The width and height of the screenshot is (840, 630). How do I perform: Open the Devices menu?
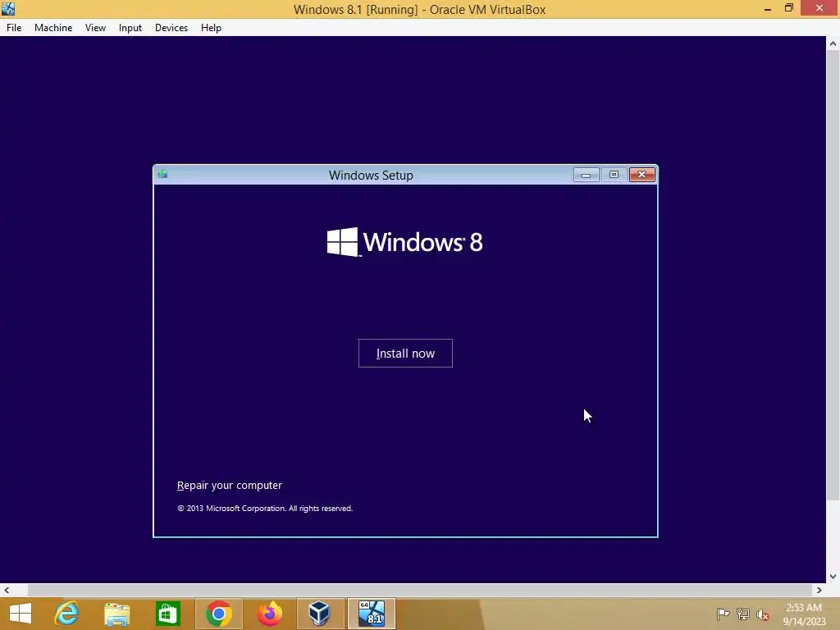[171, 28]
